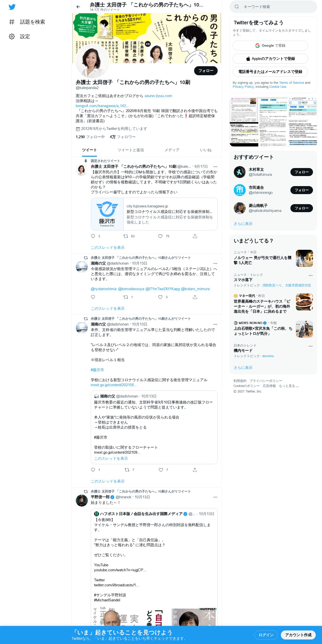322x644 pixels.
Task: Open more menu on pinned tweet
Action: click(x=215, y=167)
